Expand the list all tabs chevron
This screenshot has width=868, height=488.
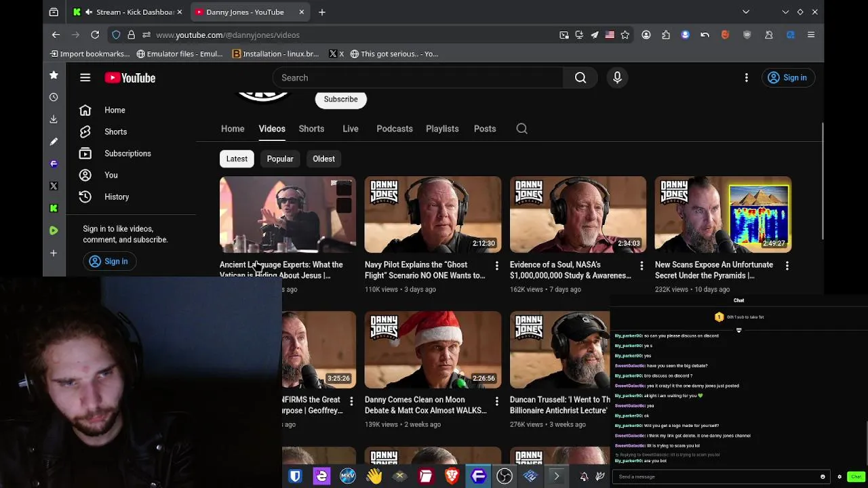[746, 12]
